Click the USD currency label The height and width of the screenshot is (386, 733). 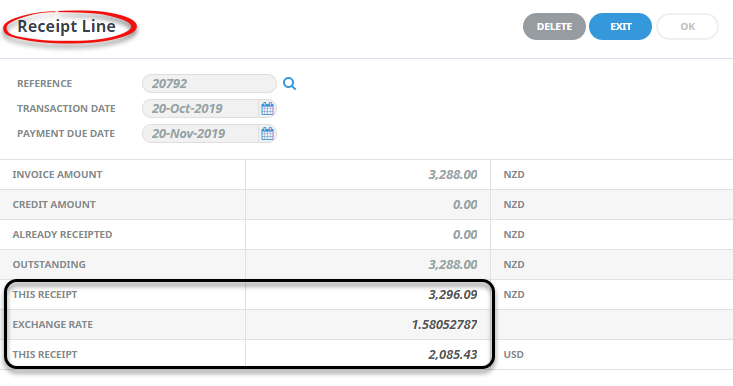click(x=513, y=354)
